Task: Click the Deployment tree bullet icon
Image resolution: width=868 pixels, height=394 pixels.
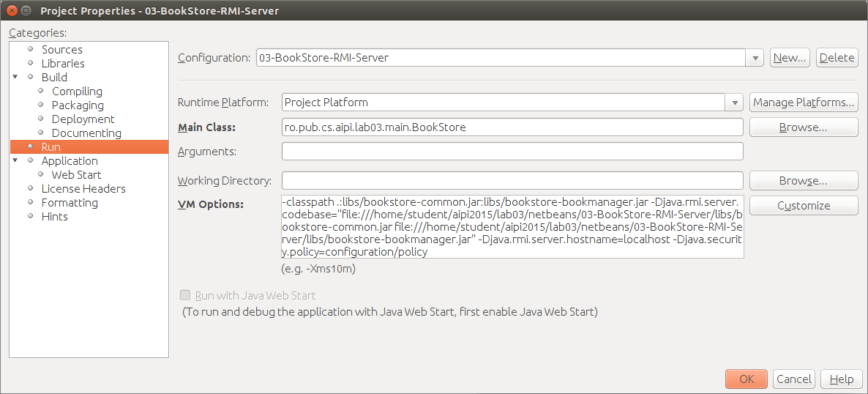Action: tap(40, 119)
